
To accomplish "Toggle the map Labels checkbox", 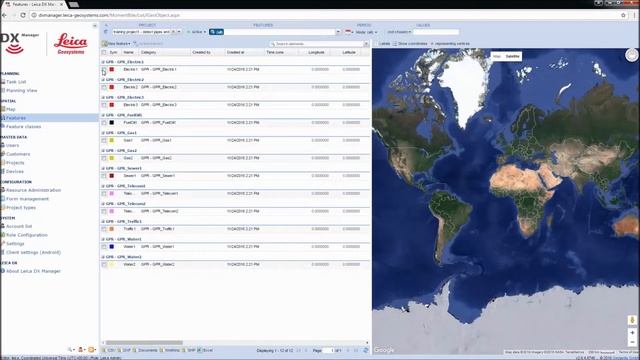I will coord(376,44).
